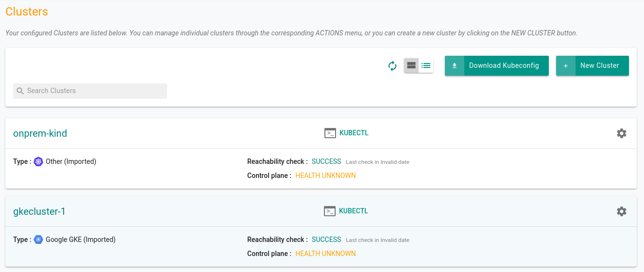Open the gkecluster-1 cluster link
Screen dimensions: 644x272
(39, 211)
